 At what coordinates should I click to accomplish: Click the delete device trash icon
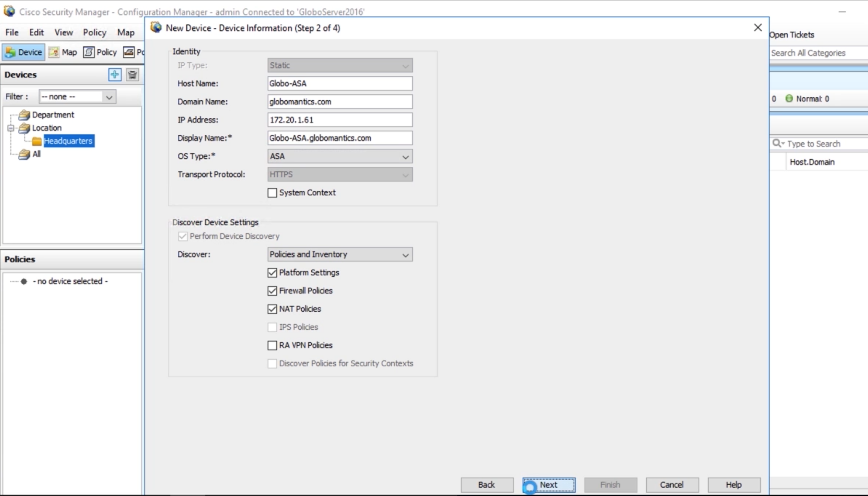132,74
